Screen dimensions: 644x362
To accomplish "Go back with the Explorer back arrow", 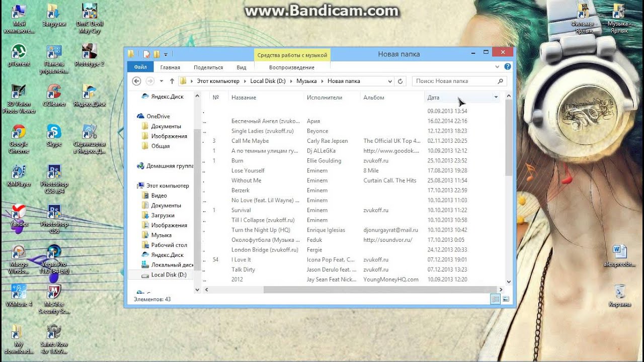I will (x=136, y=81).
